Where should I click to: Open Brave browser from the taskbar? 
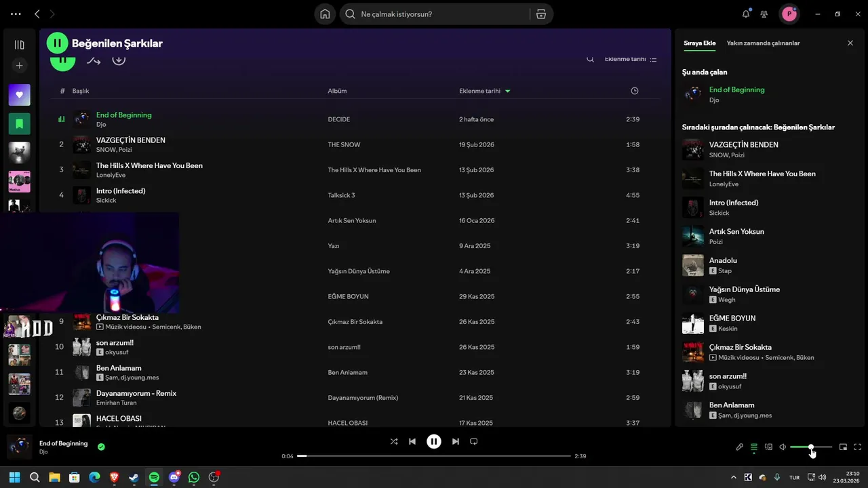pos(115,477)
